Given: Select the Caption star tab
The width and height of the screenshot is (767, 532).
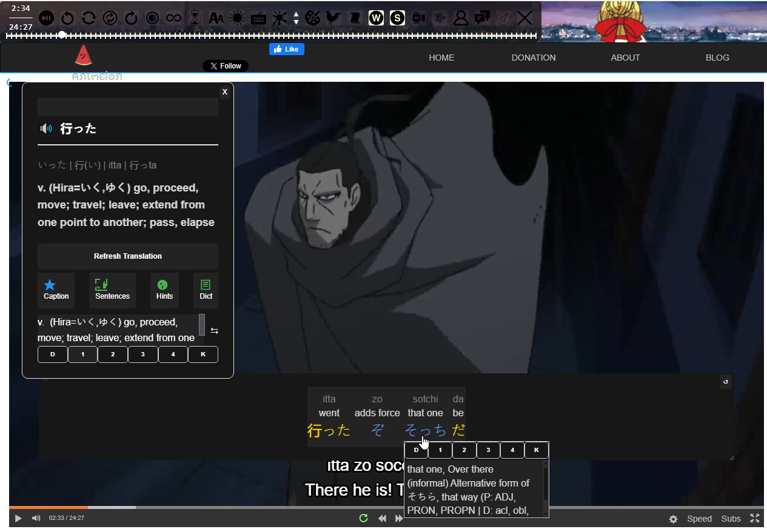Looking at the screenshot, I should tap(56, 290).
